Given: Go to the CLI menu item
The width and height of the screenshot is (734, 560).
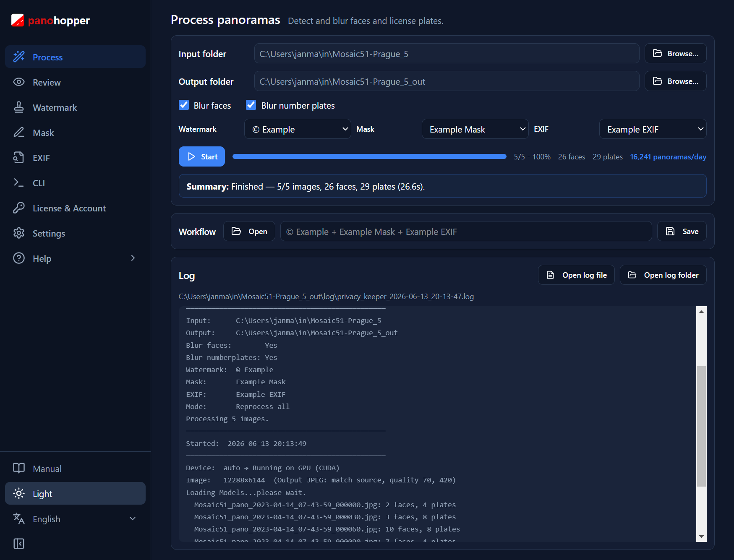Looking at the screenshot, I should click(x=75, y=182).
